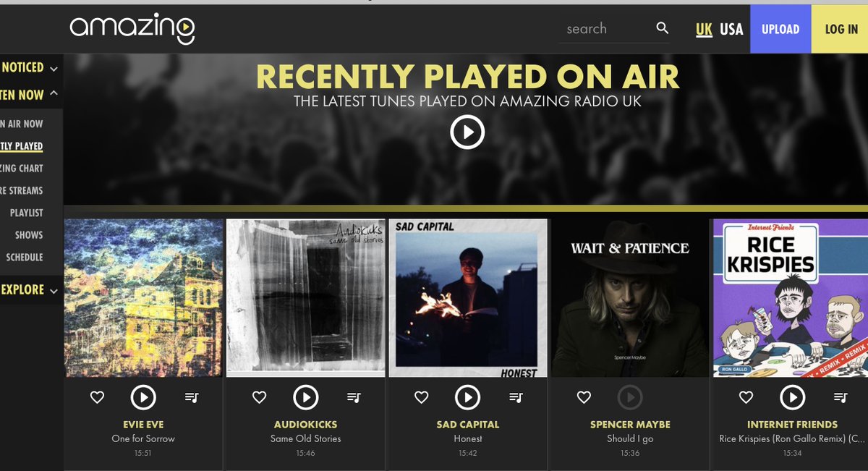Open Evie Eve album artwork
This screenshot has width=868, height=471.
click(143, 298)
